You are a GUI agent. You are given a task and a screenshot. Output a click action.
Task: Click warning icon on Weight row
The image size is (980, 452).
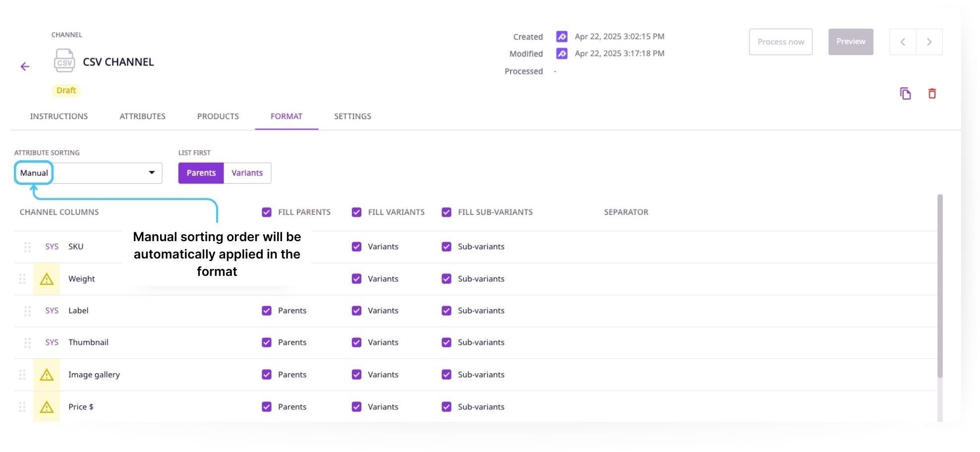click(x=47, y=279)
